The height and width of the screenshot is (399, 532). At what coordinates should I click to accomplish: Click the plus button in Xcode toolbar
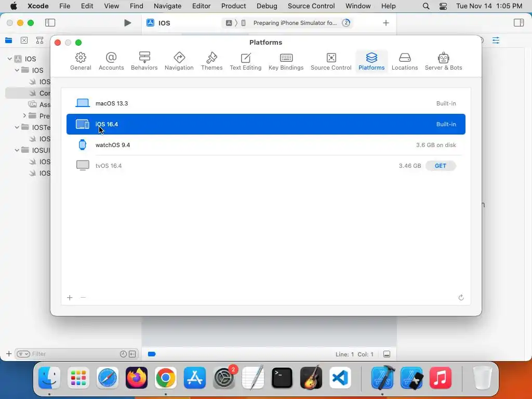click(x=386, y=23)
